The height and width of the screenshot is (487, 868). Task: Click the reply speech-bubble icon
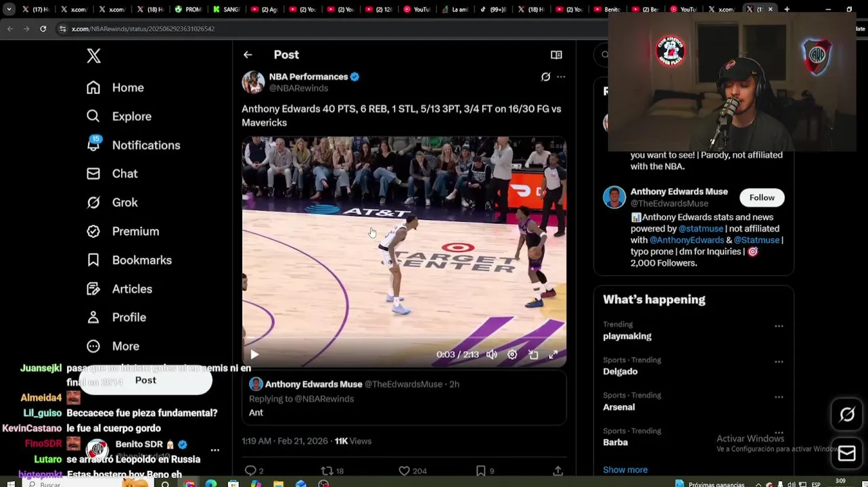point(250,471)
